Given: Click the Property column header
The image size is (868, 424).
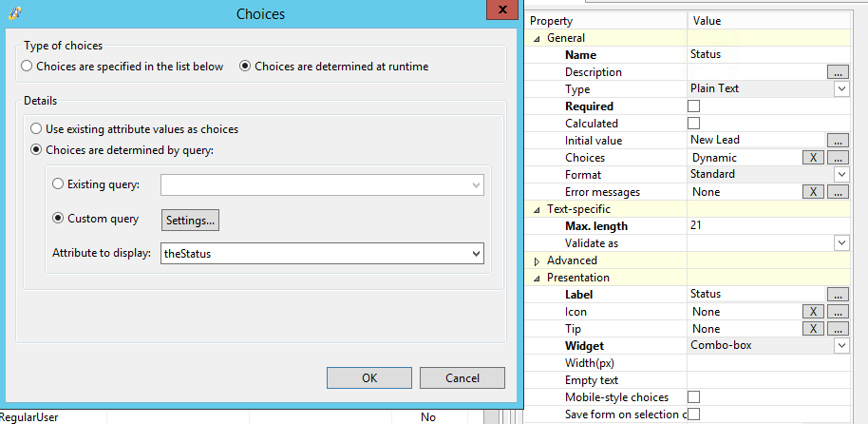Looking at the screenshot, I should 607,21.
